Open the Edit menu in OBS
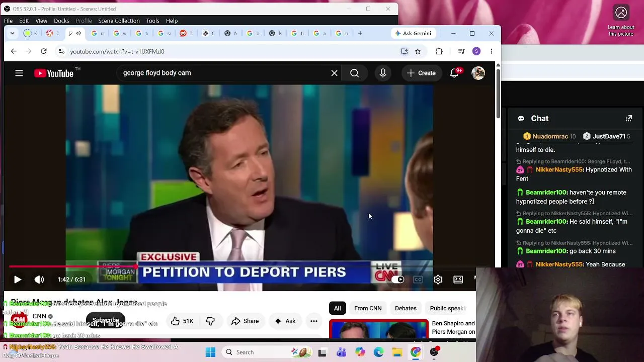This screenshot has width=644, height=362. 24,21
